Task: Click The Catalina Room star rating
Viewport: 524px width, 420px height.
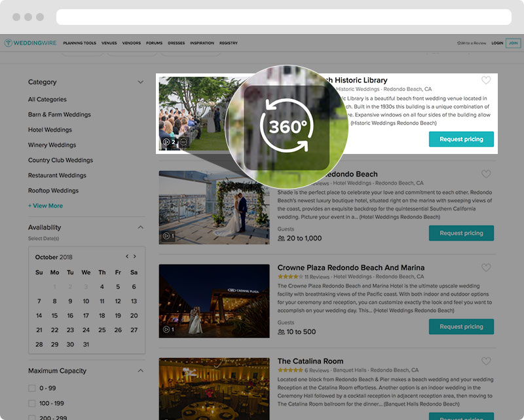Action: tap(290, 370)
